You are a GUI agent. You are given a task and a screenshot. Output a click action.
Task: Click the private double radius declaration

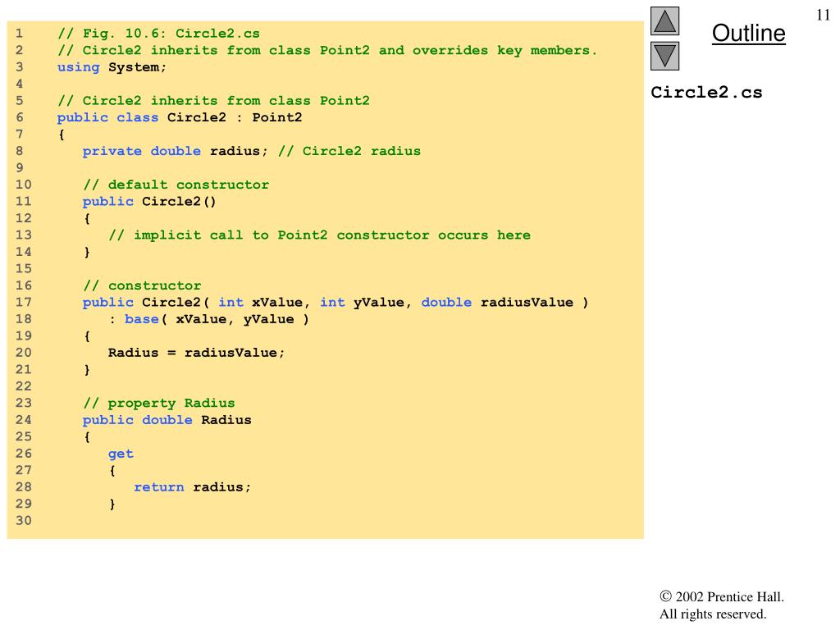(175, 151)
